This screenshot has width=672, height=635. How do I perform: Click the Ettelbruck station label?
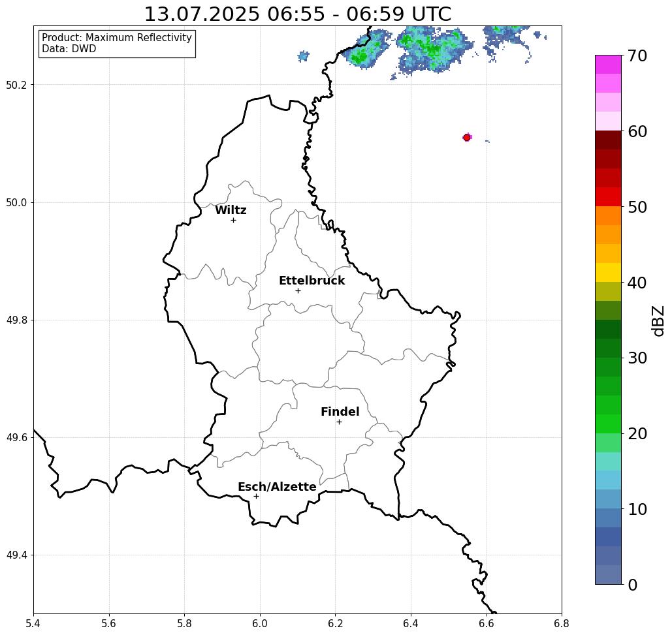click(x=312, y=281)
